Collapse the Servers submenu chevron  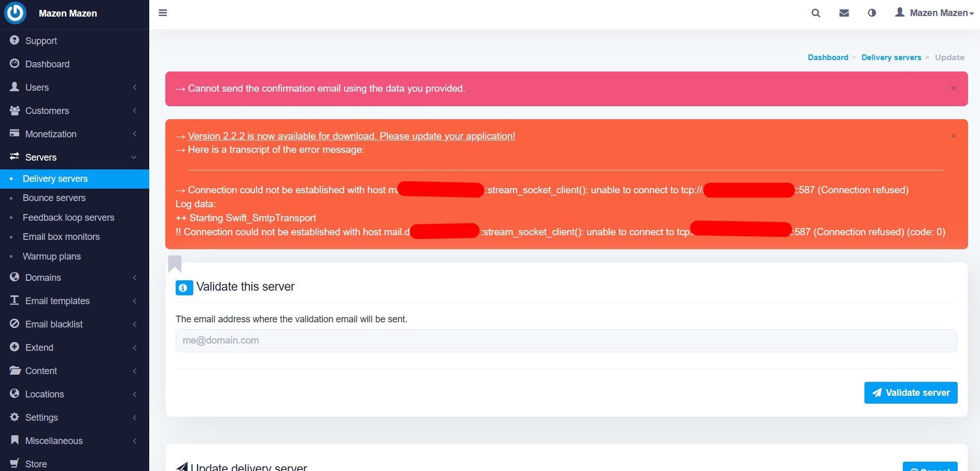tap(134, 158)
